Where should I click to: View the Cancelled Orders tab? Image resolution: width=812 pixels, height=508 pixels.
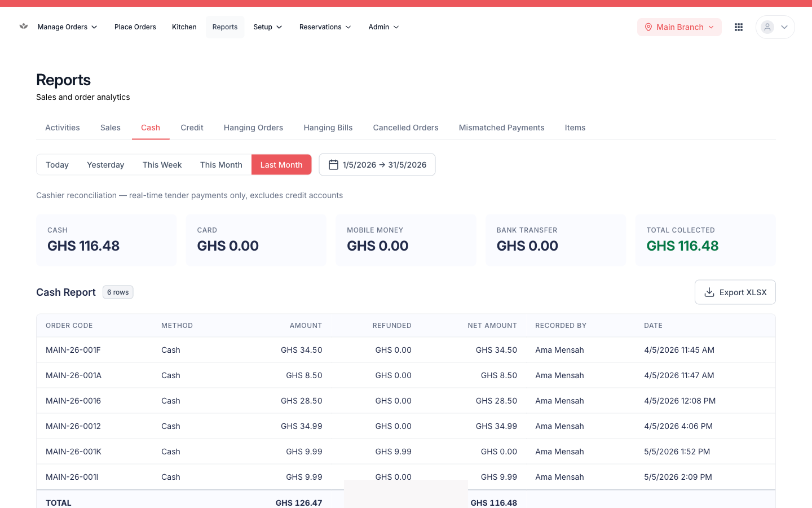[x=406, y=128]
